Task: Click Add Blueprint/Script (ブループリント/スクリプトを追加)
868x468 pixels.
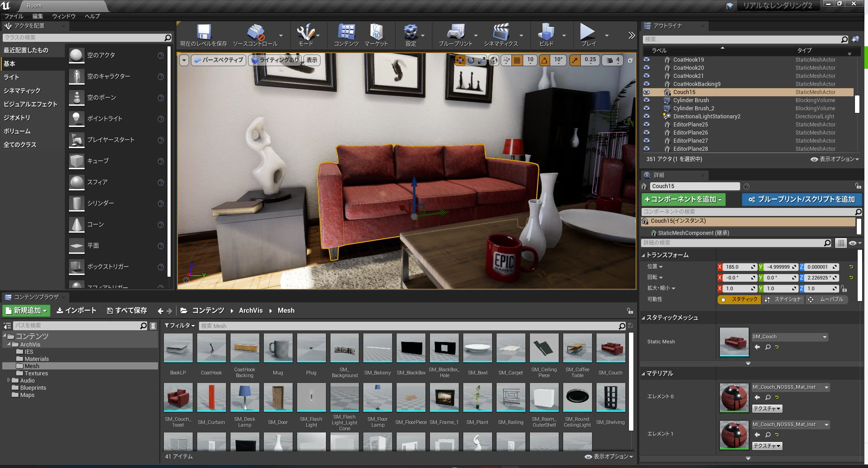Action: (802, 199)
